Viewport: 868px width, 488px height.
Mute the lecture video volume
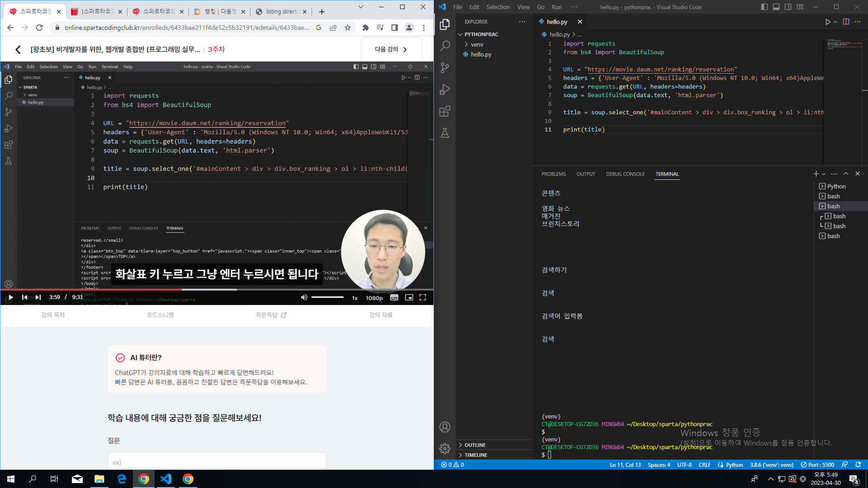click(304, 297)
